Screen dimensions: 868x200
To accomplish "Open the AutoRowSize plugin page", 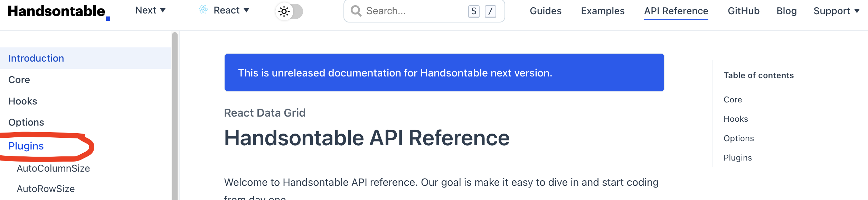I will (x=46, y=189).
